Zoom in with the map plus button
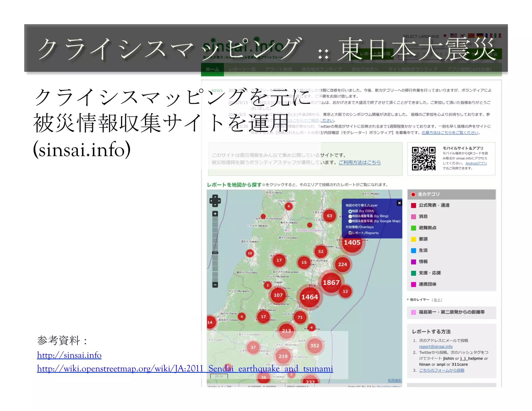532x411 pixels. [x=215, y=214]
